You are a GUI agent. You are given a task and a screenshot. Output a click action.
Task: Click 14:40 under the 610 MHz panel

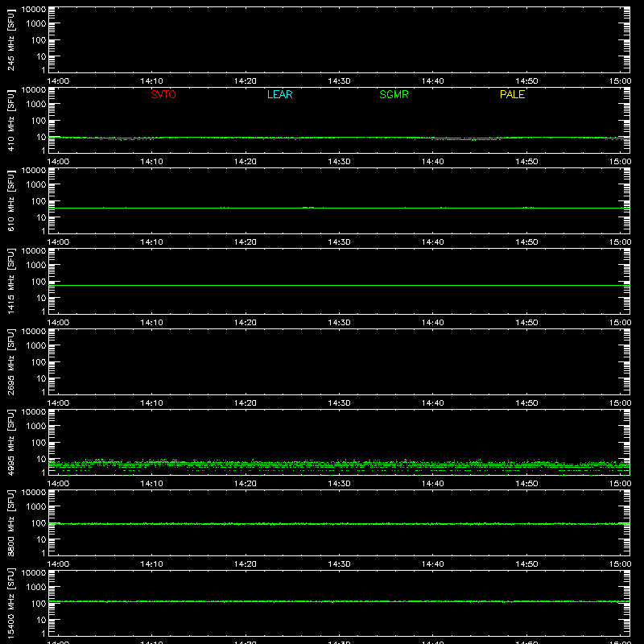[433, 242]
